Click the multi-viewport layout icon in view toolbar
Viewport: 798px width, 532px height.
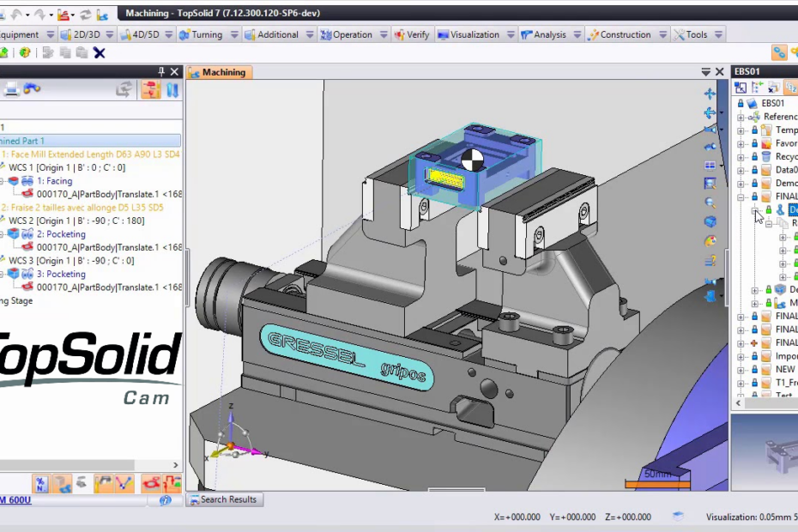click(x=710, y=165)
